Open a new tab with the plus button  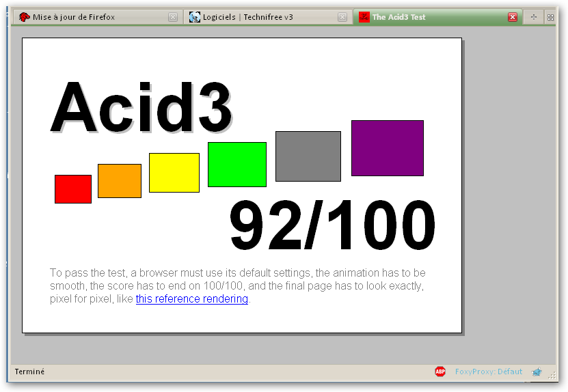[534, 17]
